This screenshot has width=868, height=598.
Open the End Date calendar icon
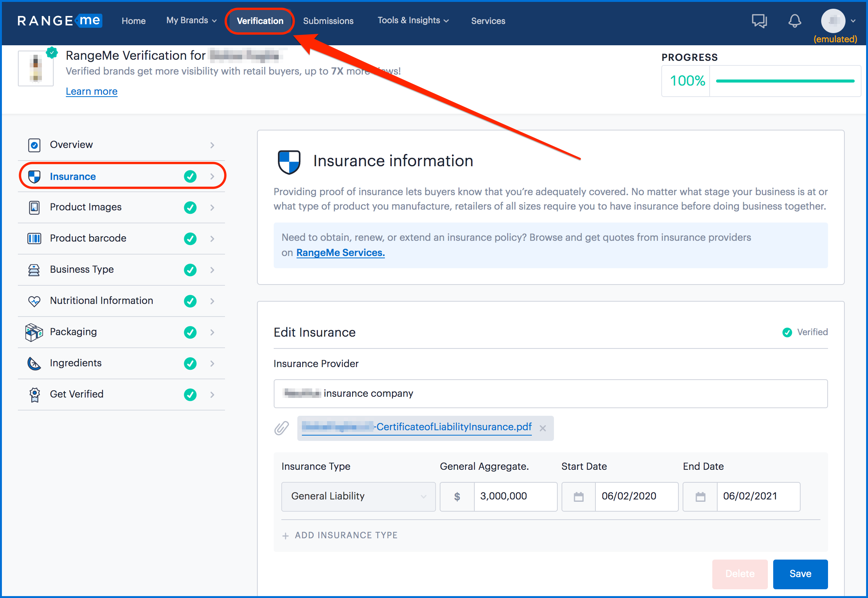pyautogui.click(x=700, y=497)
